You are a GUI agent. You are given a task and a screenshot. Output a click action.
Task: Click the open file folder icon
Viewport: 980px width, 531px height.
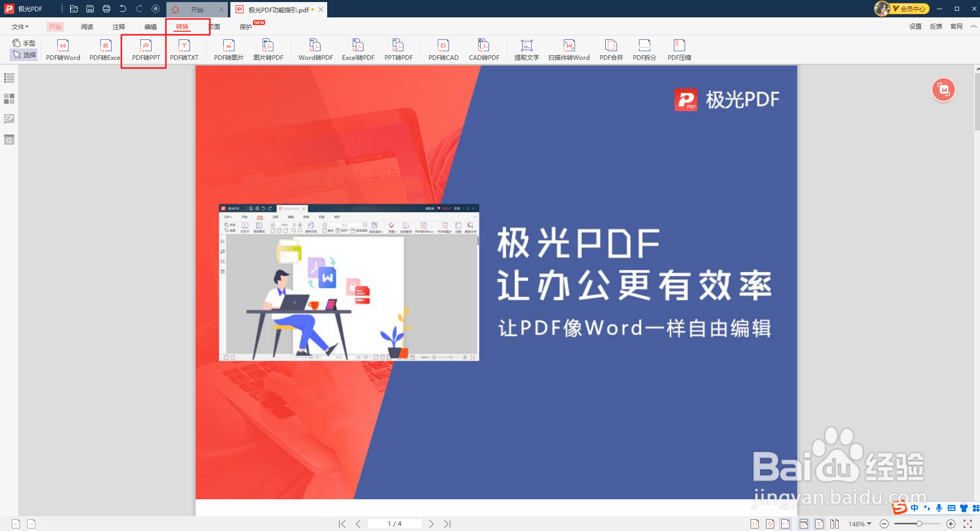pos(74,9)
